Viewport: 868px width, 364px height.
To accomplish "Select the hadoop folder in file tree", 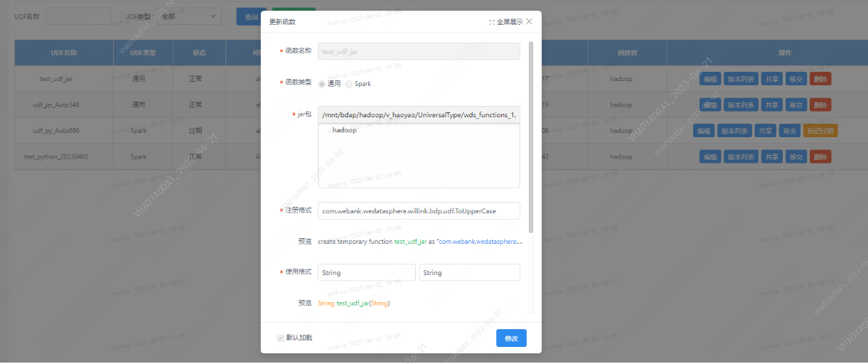I will click(345, 130).
